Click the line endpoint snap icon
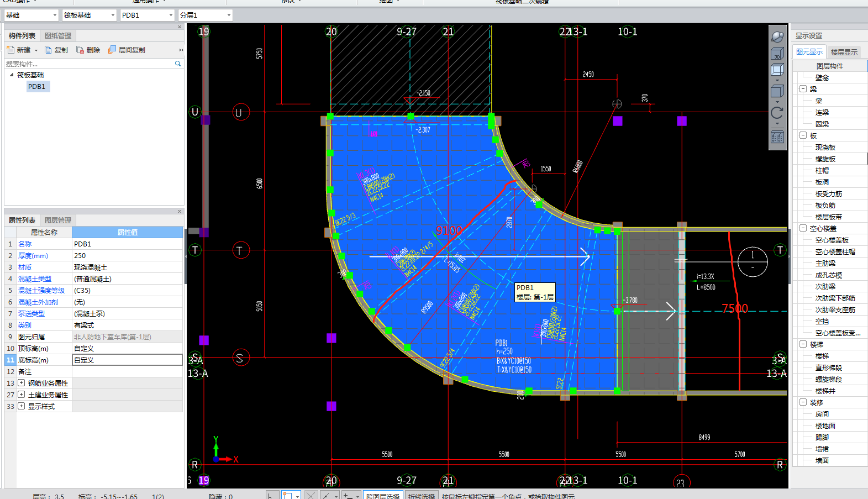 click(x=327, y=496)
